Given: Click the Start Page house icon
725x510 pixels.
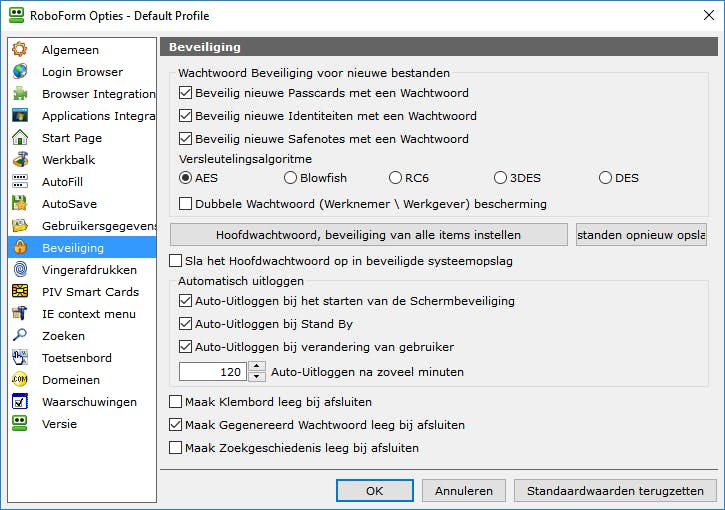Looking at the screenshot, I should coord(20,137).
